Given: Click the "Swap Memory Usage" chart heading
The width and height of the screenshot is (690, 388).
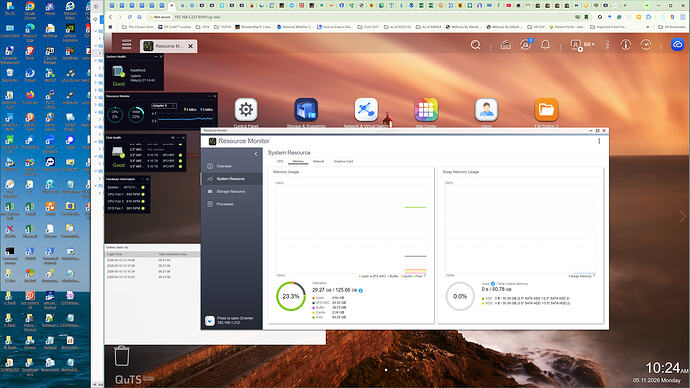Looking at the screenshot, I should (461, 172).
